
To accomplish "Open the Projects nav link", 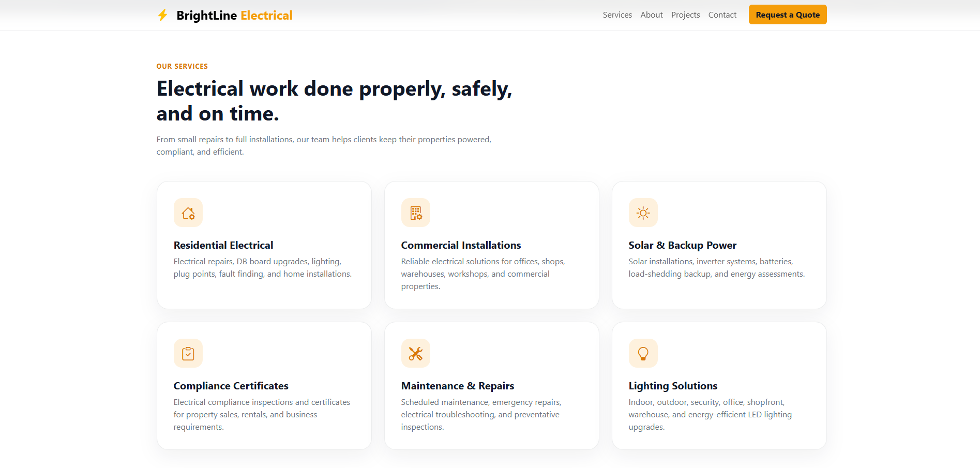I will (685, 15).
